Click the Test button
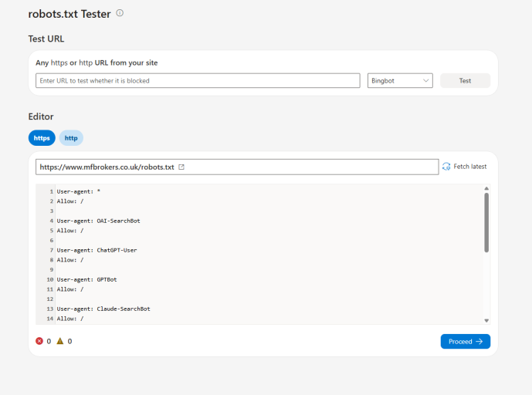532x395 pixels. pyautogui.click(x=465, y=81)
